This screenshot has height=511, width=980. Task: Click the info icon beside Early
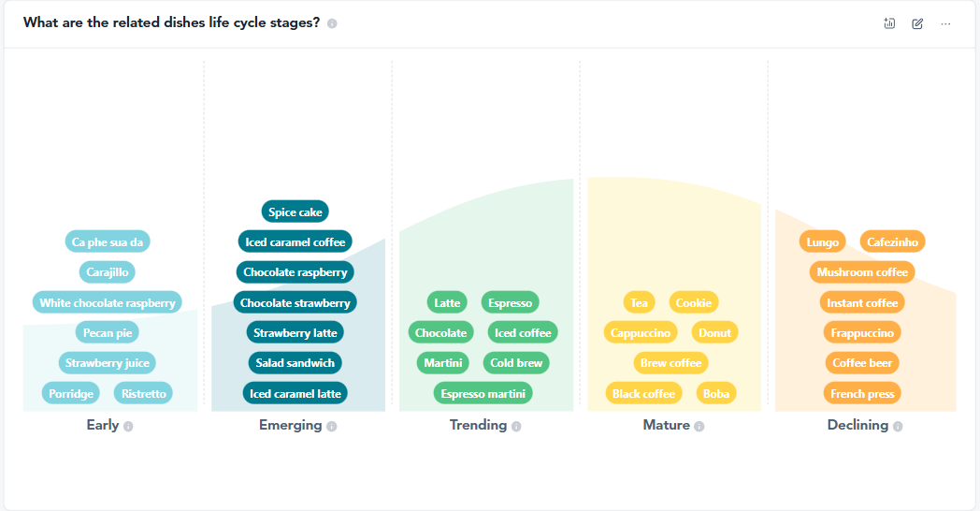(x=128, y=426)
